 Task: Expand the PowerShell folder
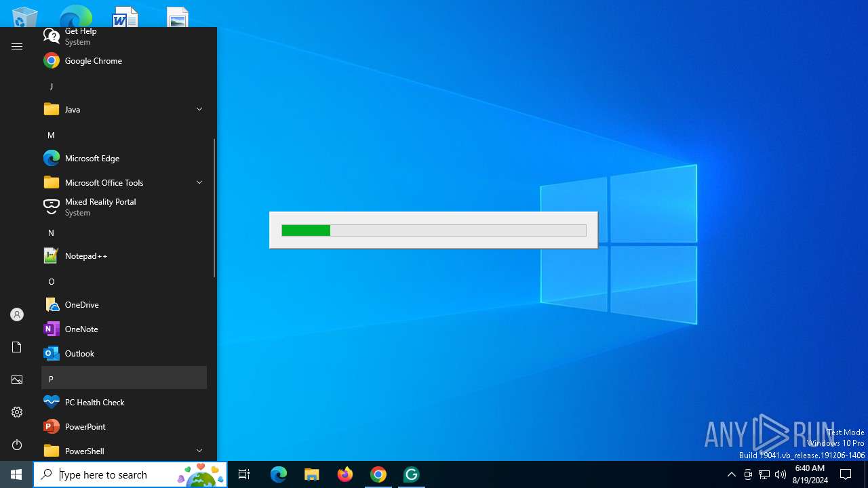coord(124,451)
